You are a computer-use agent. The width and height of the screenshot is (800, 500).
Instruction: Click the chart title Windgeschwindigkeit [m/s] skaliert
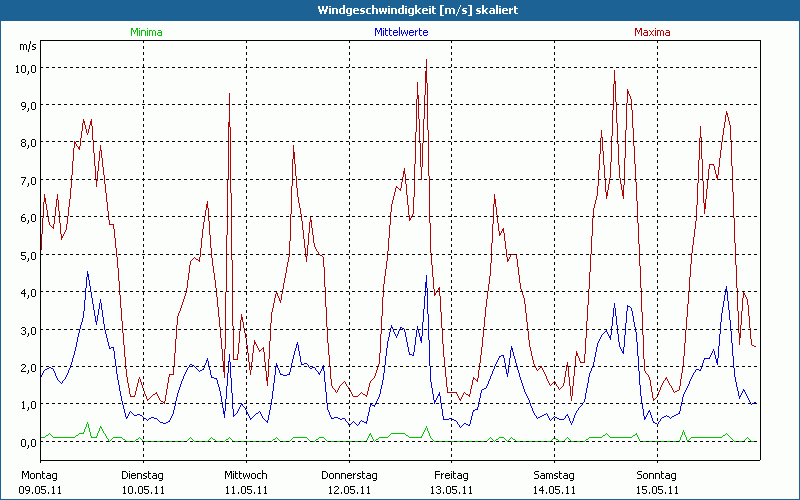tap(418, 10)
